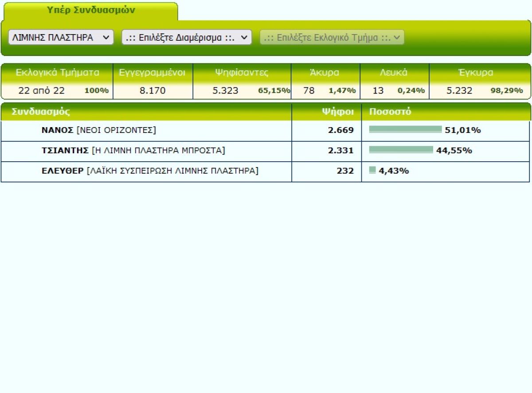Image resolution: width=532 pixels, height=393 pixels.
Task: Select the ΝΑΝΟΣ [ΝΕΟΙ ΟΡΙΖΟΝΤΕΣ] row
Action: (265, 131)
